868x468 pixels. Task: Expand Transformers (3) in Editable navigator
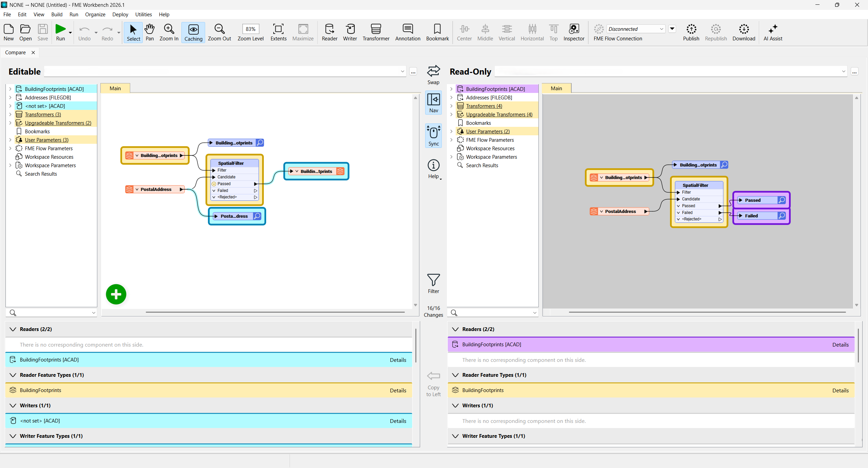(x=10, y=114)
